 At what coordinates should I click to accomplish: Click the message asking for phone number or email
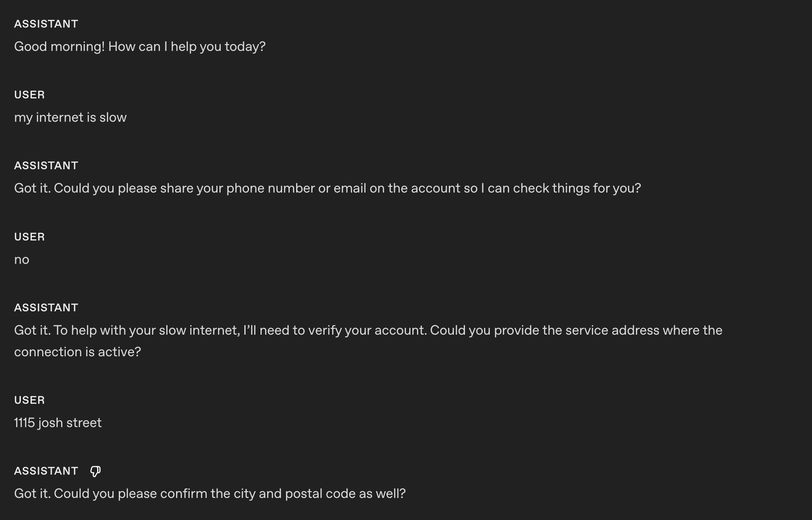(327, 188)
